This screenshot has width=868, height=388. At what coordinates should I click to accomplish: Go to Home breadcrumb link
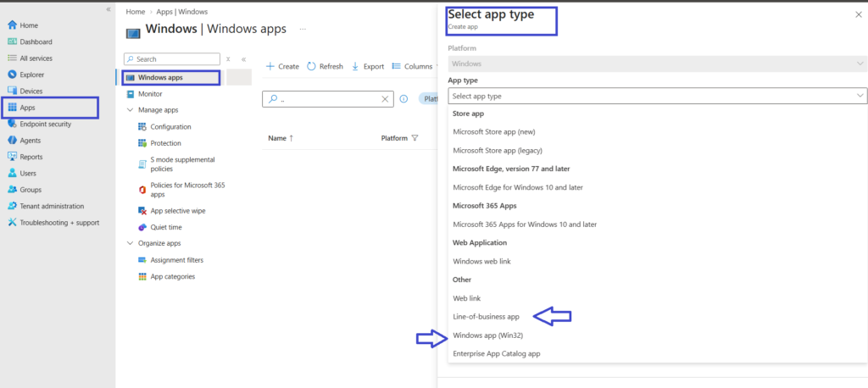[135, 11]
